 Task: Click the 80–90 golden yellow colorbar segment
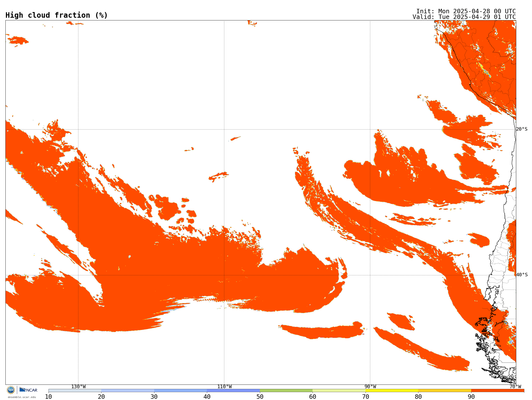pyautogui.click(x=445, y=391)
